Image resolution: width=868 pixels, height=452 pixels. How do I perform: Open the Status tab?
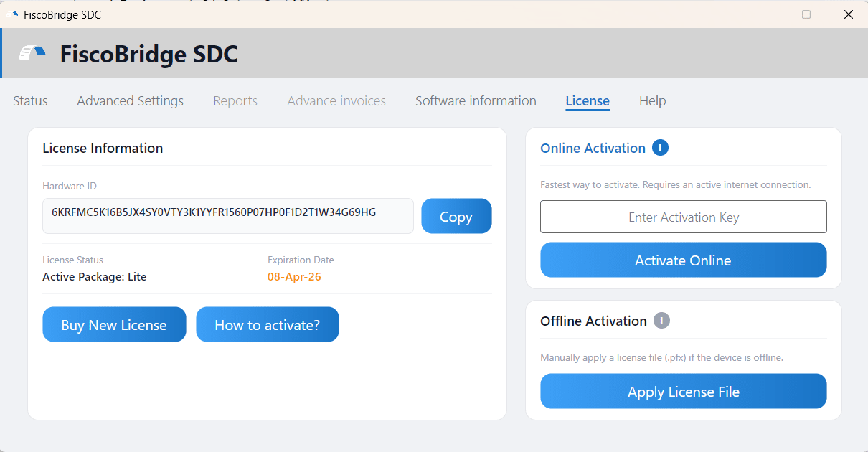point(30,101)
